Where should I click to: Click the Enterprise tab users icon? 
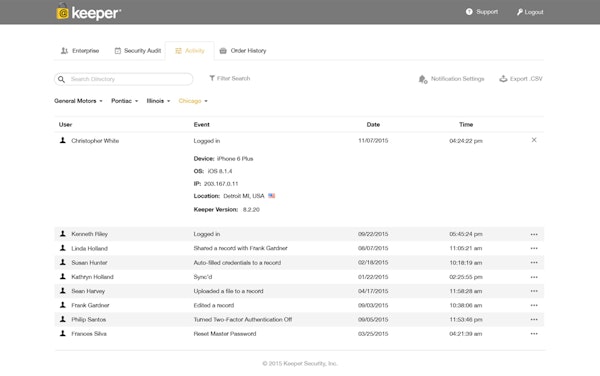(x=64, y=50)
